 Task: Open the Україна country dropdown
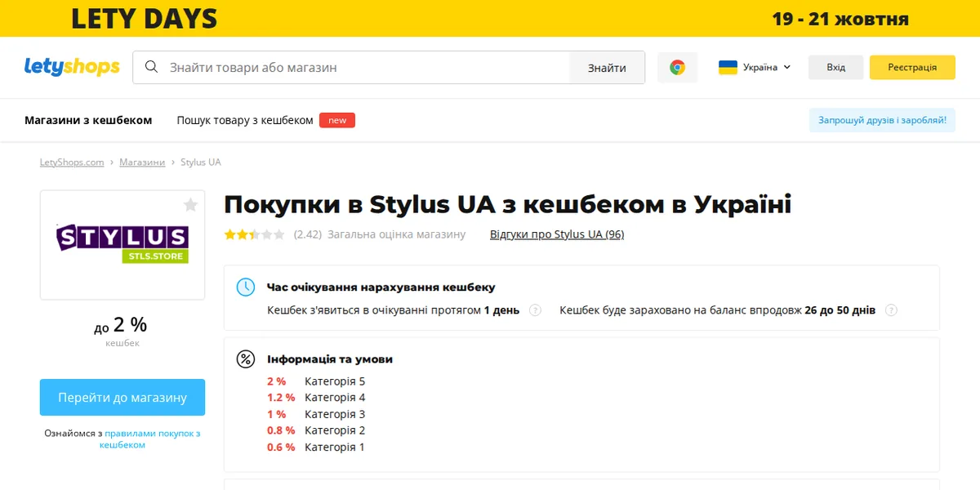tap(755, 67)
